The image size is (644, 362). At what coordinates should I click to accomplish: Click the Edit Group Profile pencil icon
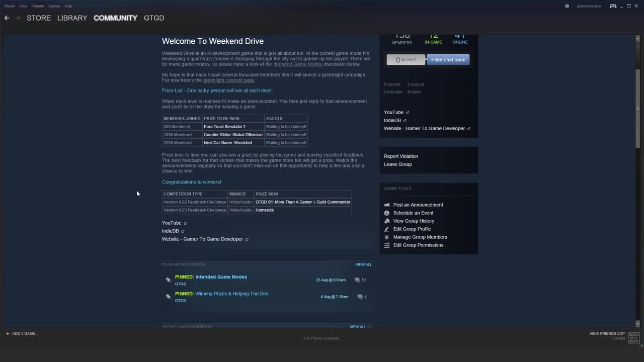386,229
